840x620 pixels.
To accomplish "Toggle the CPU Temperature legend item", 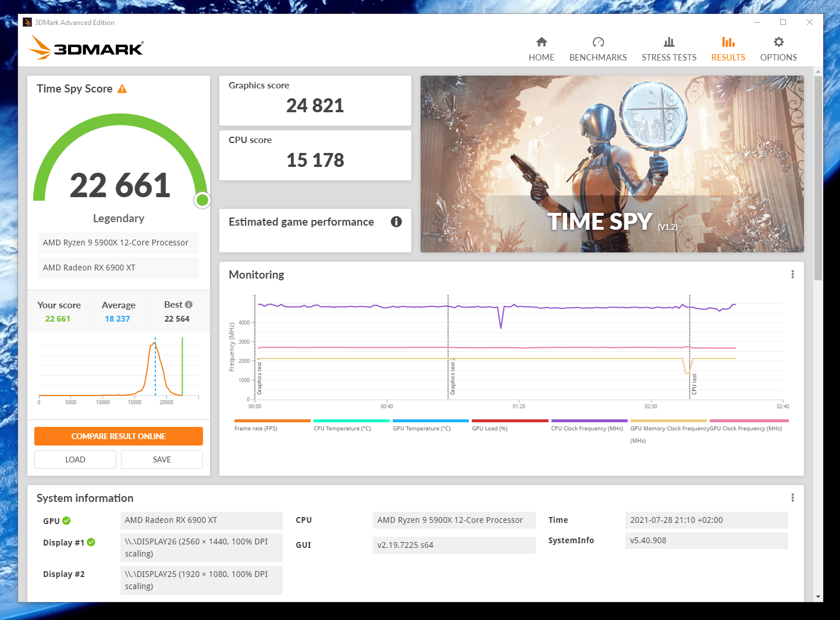I will 351,425.
